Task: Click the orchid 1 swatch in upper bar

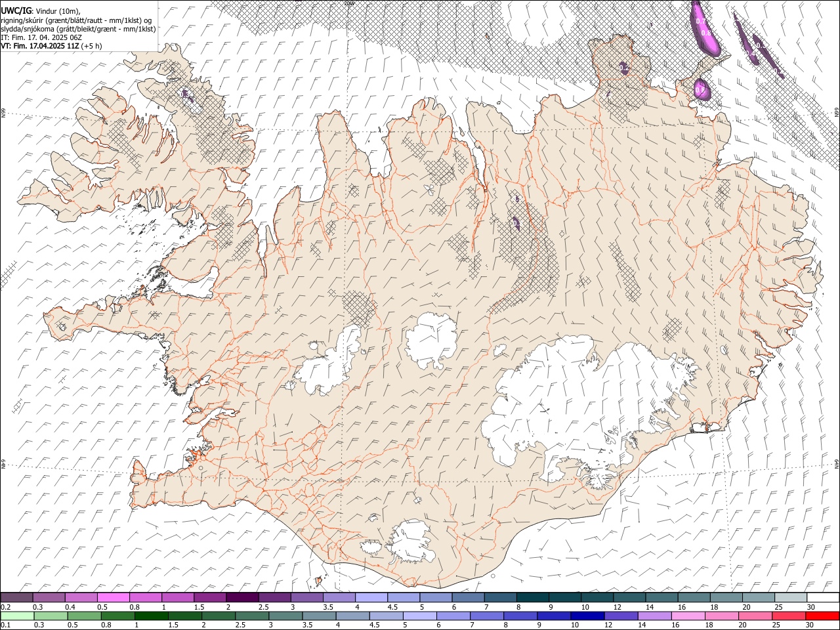Action: (178, 598)
